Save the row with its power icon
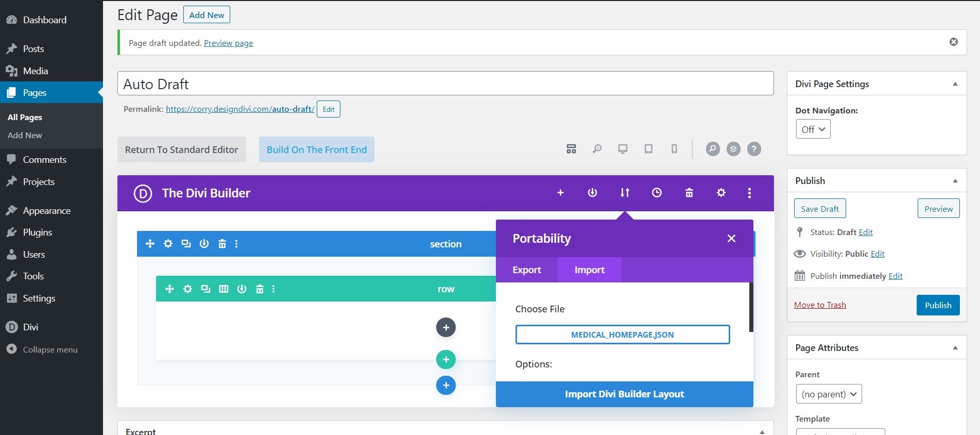Viewport: 980px width, 435px height. 242,289
